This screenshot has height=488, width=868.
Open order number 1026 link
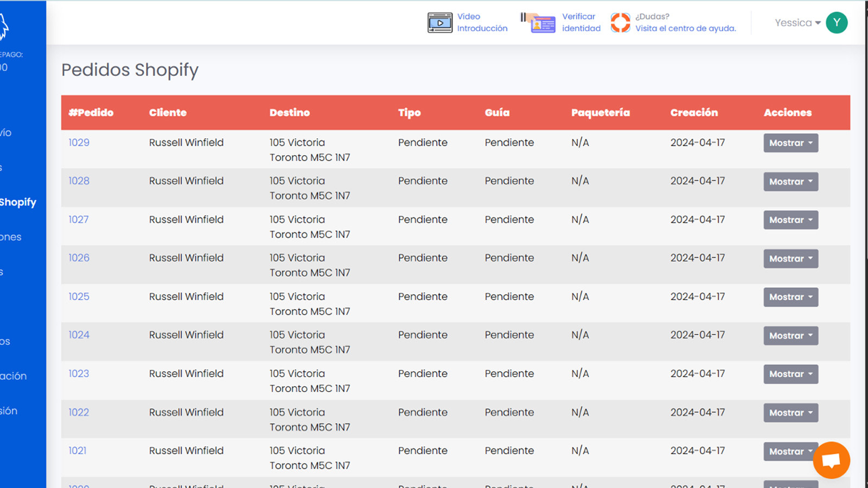[x=79, y=258]
